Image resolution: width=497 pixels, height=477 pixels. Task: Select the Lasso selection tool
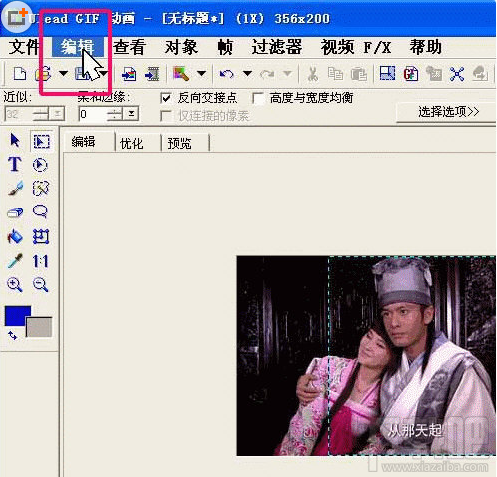40,212
